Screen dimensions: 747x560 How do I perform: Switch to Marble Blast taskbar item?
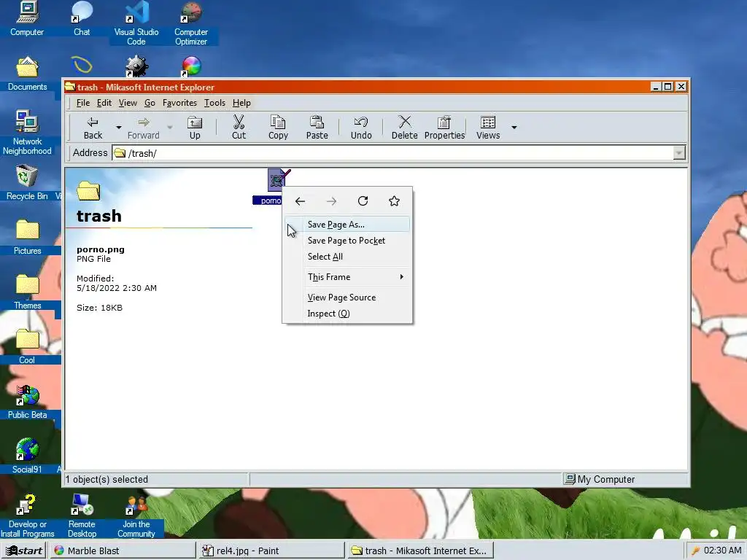click(x=122, y=551)
